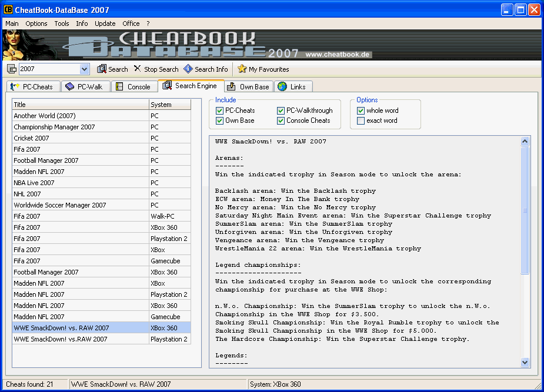Select NBA Live 2007 row
544x392 pixels.
(x=101, y=183)
